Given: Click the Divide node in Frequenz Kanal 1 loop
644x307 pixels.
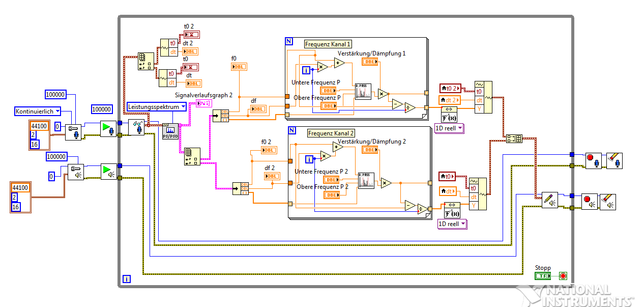Looking at the screenshot, I should tap(410, 107).
